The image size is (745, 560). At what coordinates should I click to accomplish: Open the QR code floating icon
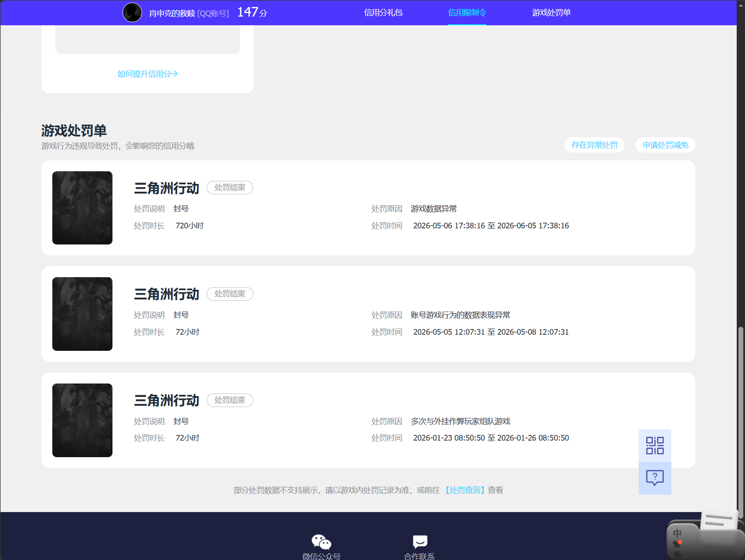coord(655,445)
